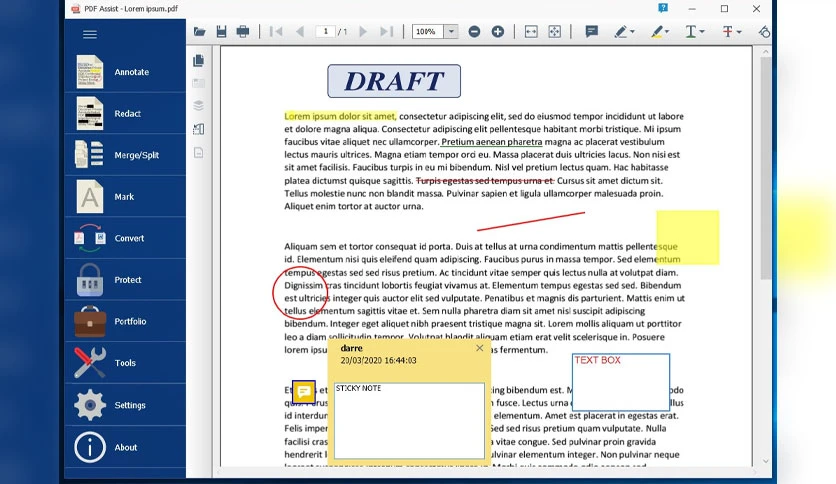Select the yellow square highlight annotation

(687, 237)
